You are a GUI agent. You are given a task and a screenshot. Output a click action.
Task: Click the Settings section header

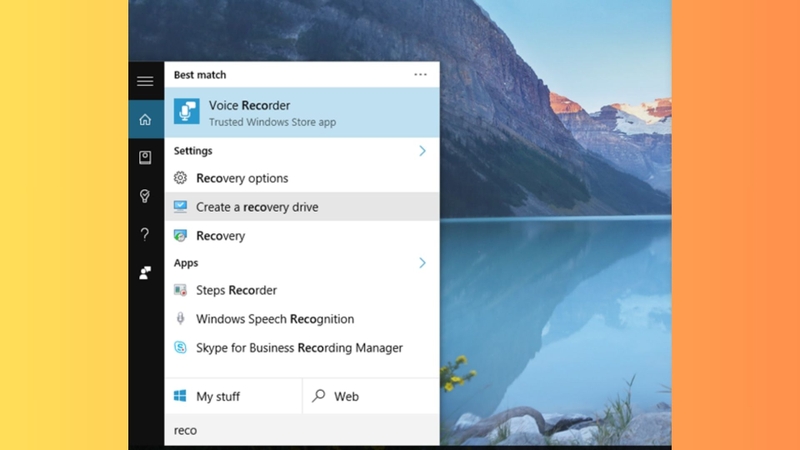click(x=193, y=151)
